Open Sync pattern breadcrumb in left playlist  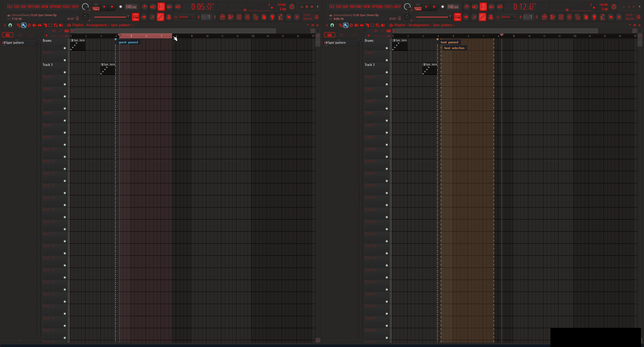[120, 25]
